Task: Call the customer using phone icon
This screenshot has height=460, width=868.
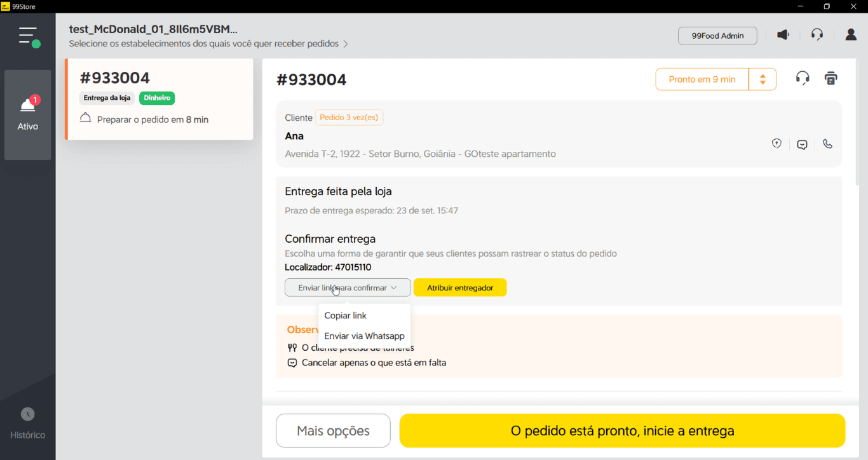Action: coord(827,144)
